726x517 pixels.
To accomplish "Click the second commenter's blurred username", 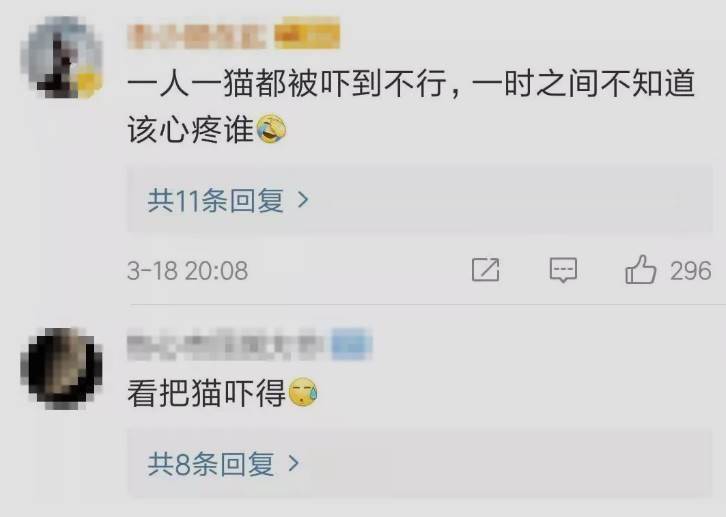I will pyautogui.click(x=225, y=345).
